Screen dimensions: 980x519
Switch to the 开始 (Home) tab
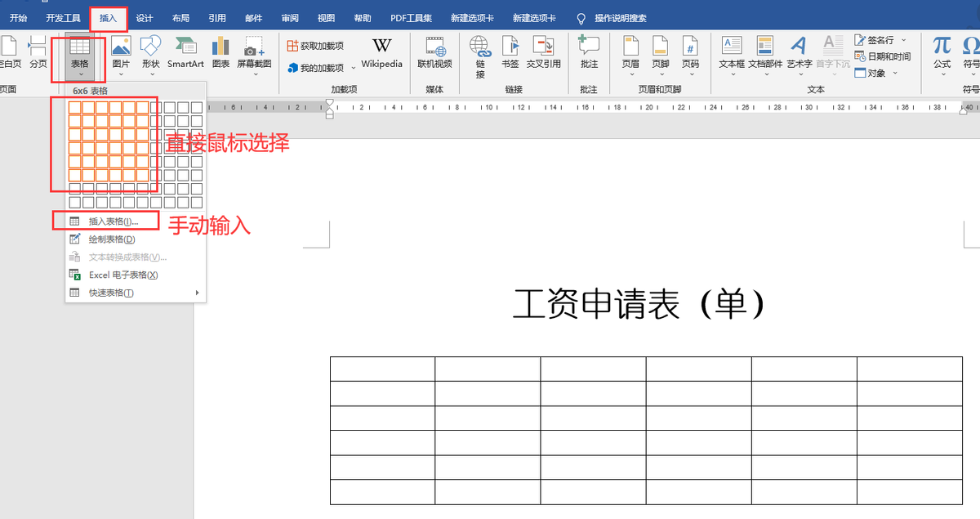18,18
